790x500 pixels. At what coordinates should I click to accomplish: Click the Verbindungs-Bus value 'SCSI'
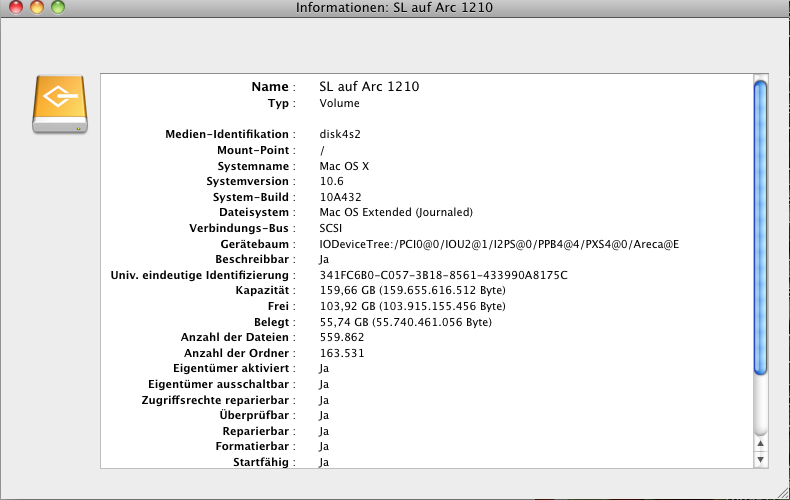(331, 228)
